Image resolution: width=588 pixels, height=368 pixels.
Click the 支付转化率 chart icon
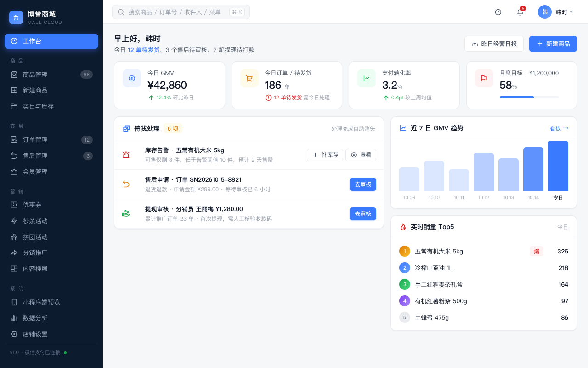(x=367, y=78)
